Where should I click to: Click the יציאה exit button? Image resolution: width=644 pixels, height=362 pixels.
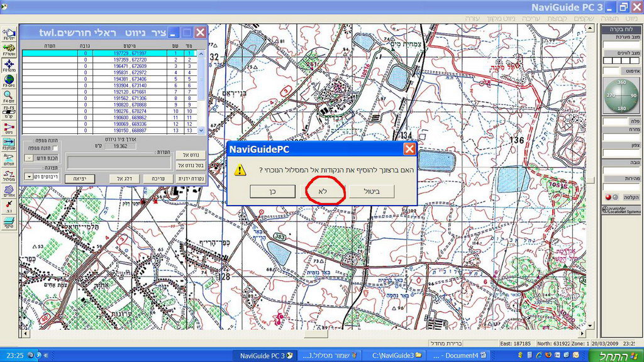(80, 178)
